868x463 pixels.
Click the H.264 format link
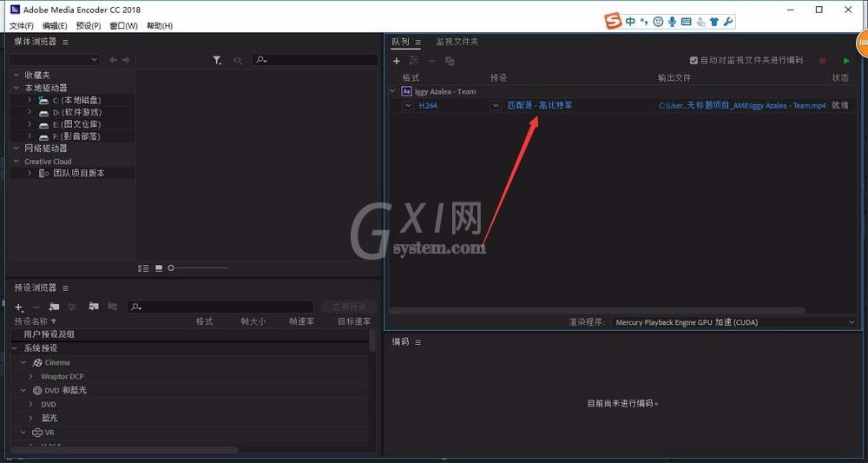pyautogui.click(x=428, y=105)
